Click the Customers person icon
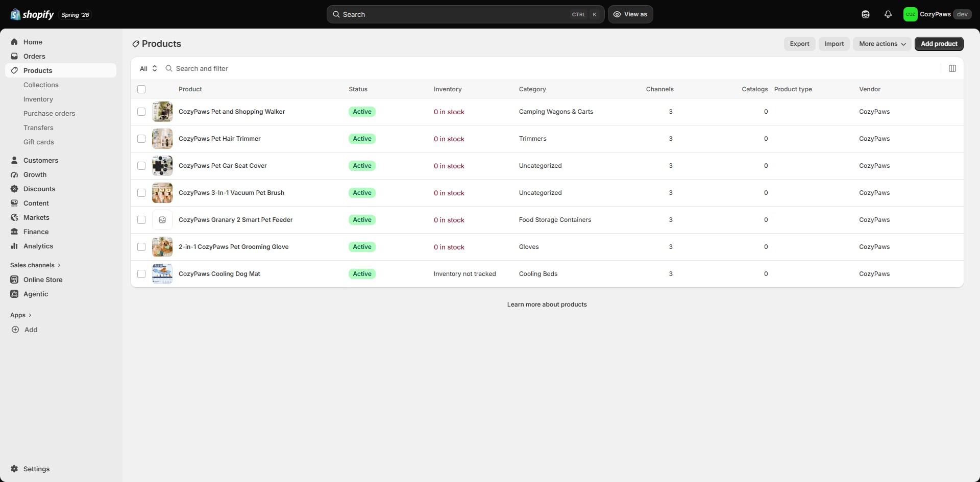The height and width of the screenshot is (482, 980). pyautogui.click(x=14, y=160)
